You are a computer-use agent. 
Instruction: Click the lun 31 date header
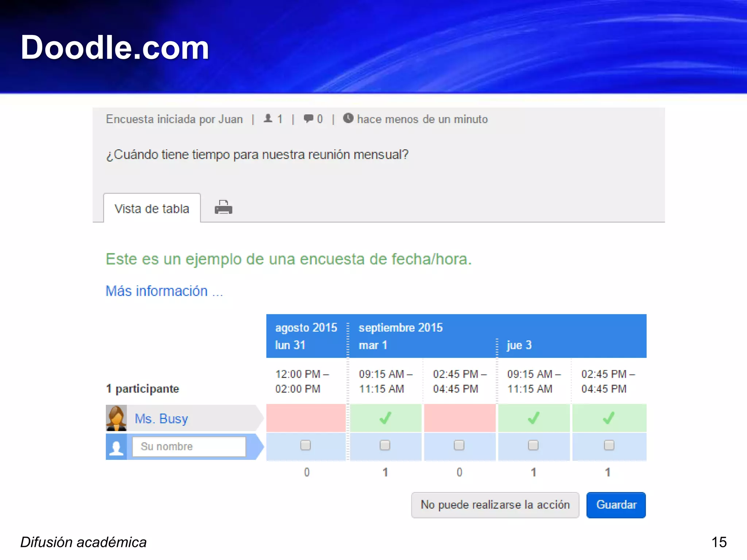(x=290, y=345)
